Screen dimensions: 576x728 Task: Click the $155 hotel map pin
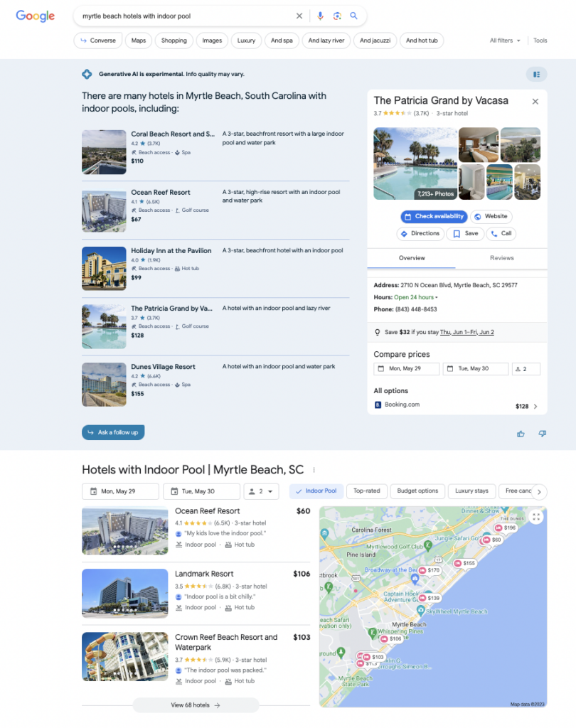465,563
